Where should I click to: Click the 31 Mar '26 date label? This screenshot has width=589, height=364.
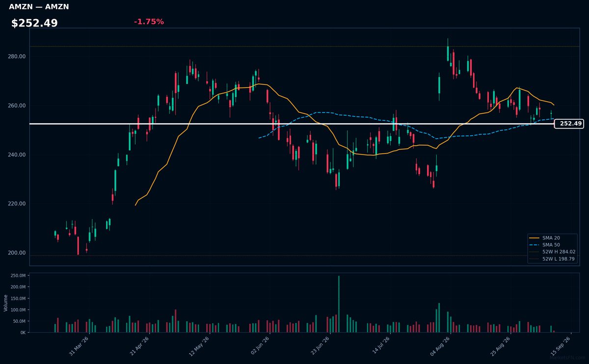click(x=80, y=345)
